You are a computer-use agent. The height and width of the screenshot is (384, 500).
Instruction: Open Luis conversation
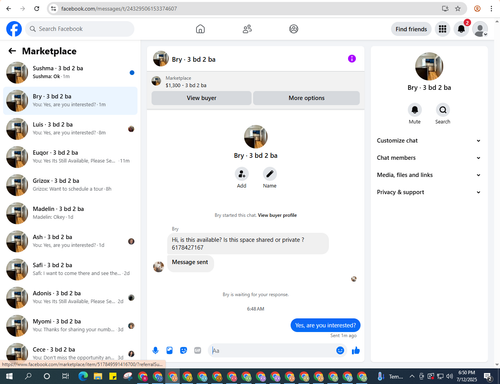tap(70, 129)
